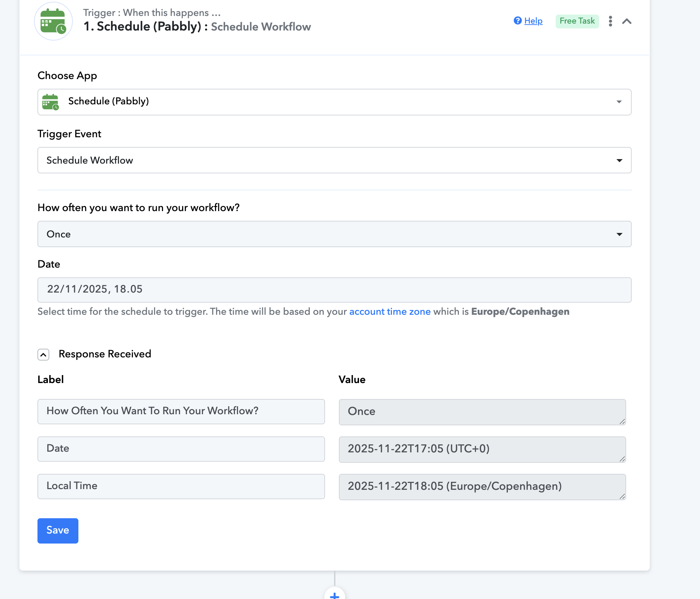Click the Schedule calendar icon in header
The image size is (700, 599).
click(x=53, y=21)
